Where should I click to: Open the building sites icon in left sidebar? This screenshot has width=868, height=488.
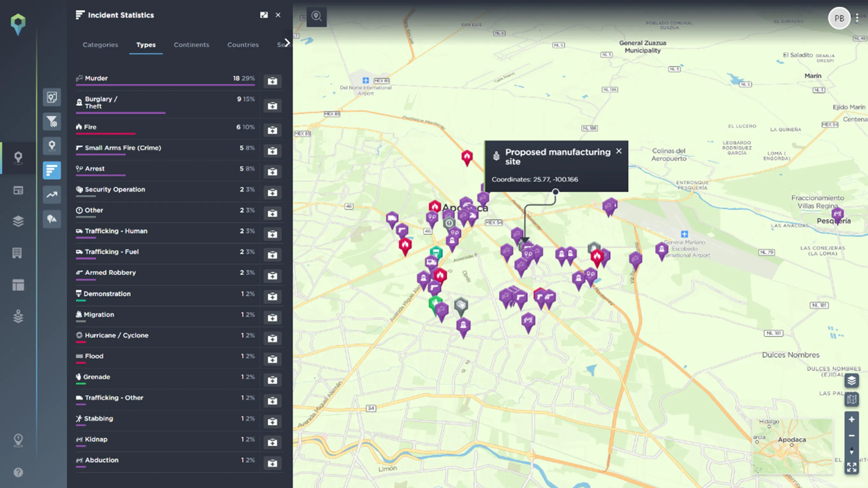pyautogui.click(x=18, y=253)
